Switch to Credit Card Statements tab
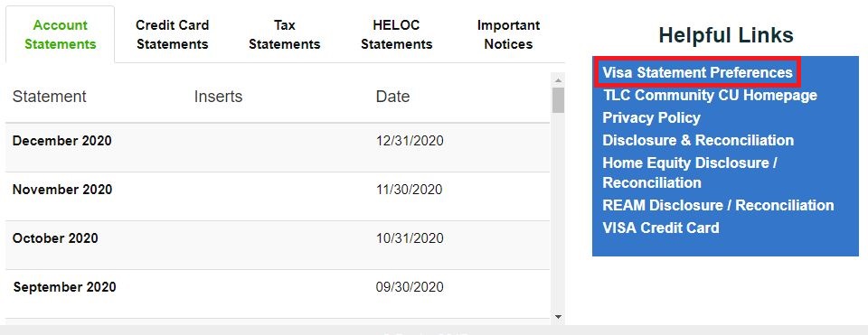This screenshot has height=335, width=868. tap(172, 34)
